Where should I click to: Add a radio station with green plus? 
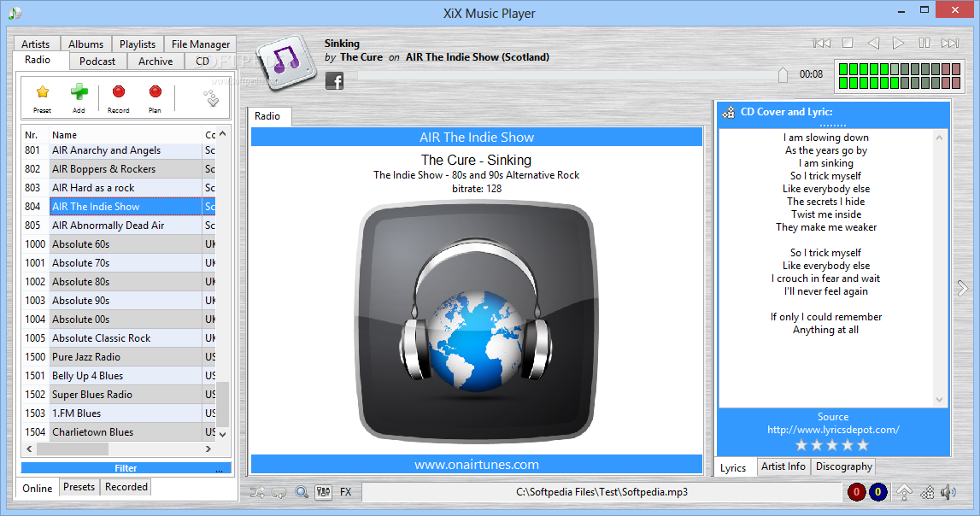pyautogui.click(x=79, y=92)
